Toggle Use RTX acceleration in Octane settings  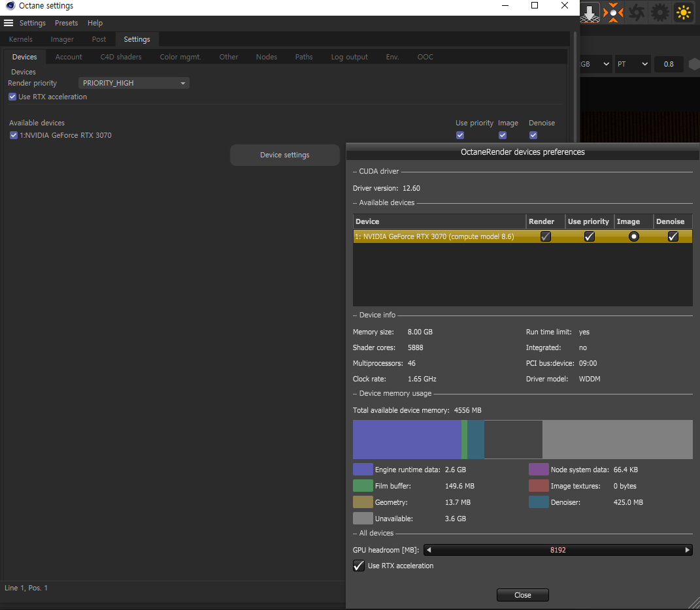(12, 97)
